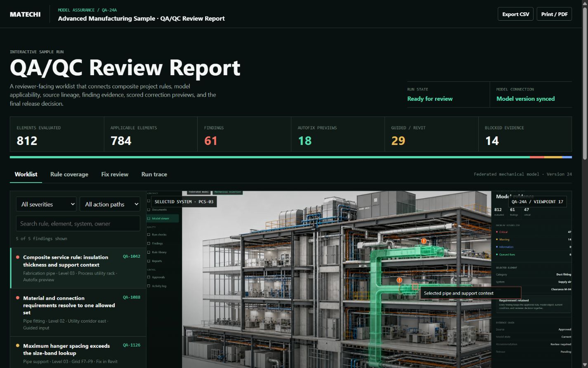Click the Review required recommendation value
The image size is (588, 368).
click(561, 344)
